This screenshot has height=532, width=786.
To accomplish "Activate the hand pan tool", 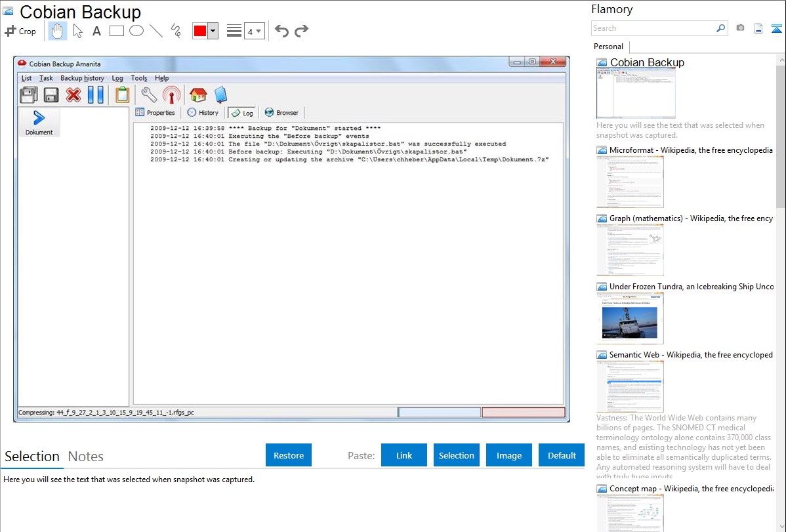I will tap(58, 31).
